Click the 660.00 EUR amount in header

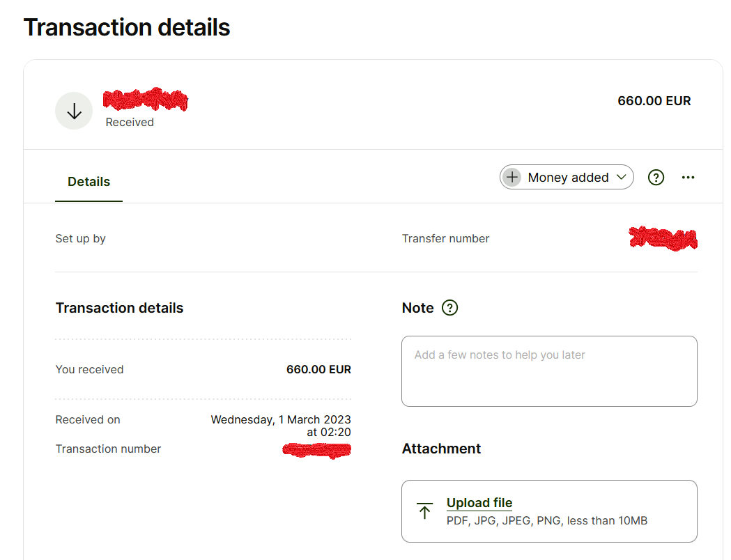tap(654, 101)
